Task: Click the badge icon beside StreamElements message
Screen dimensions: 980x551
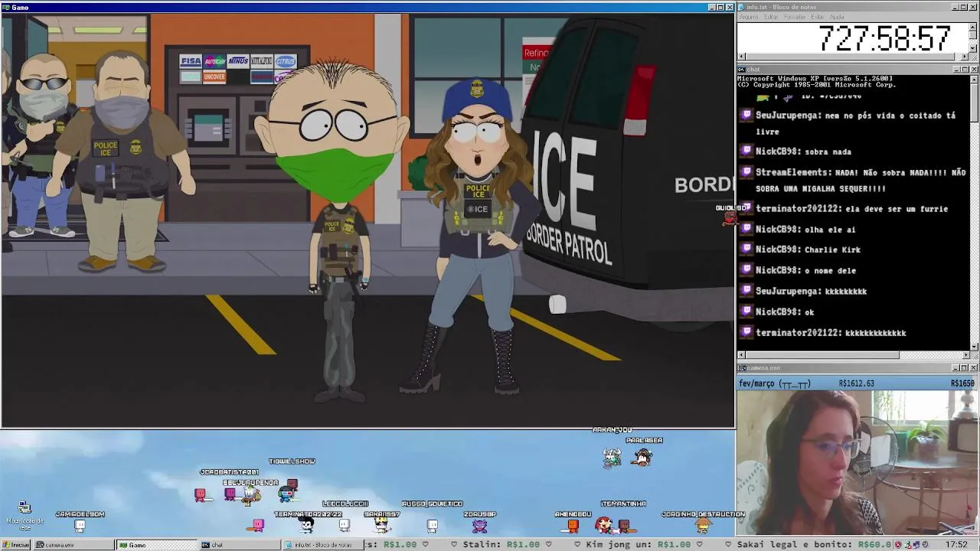Action: pos(747,173)
